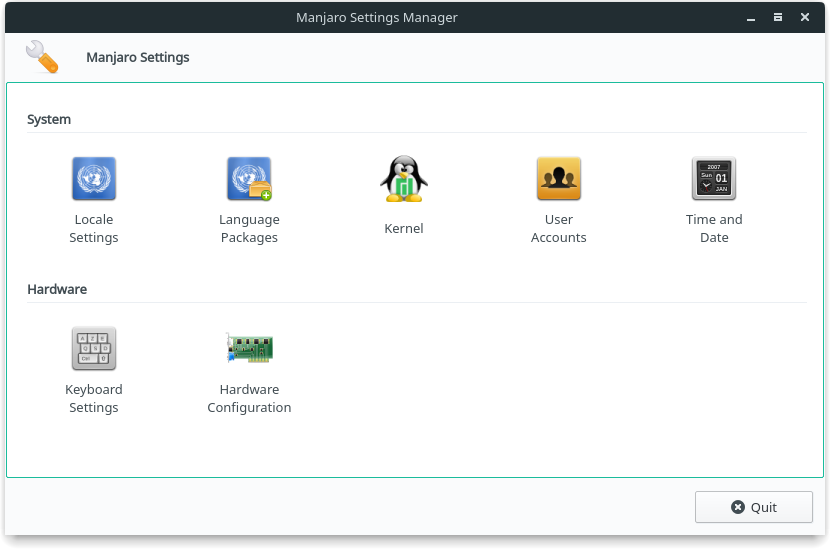Open the Keyboard Settings keypad icon
The image size is (830, 549).
(x=94, y=349)
